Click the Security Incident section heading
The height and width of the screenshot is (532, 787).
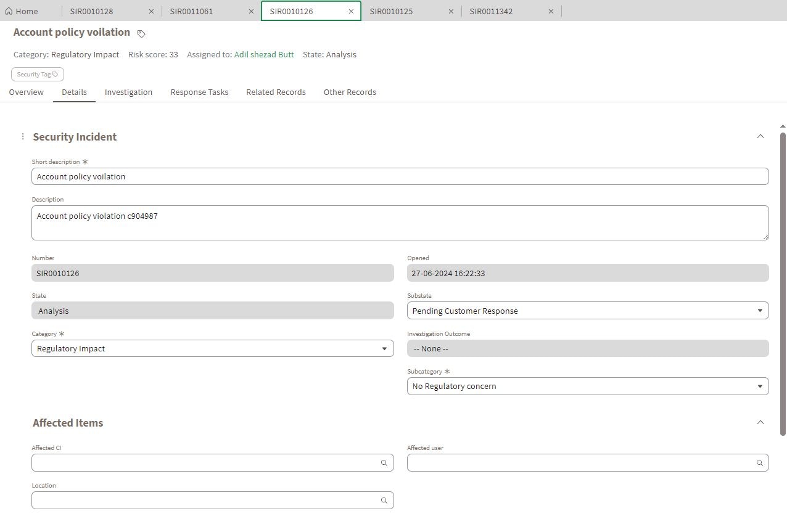pos(75,137)
